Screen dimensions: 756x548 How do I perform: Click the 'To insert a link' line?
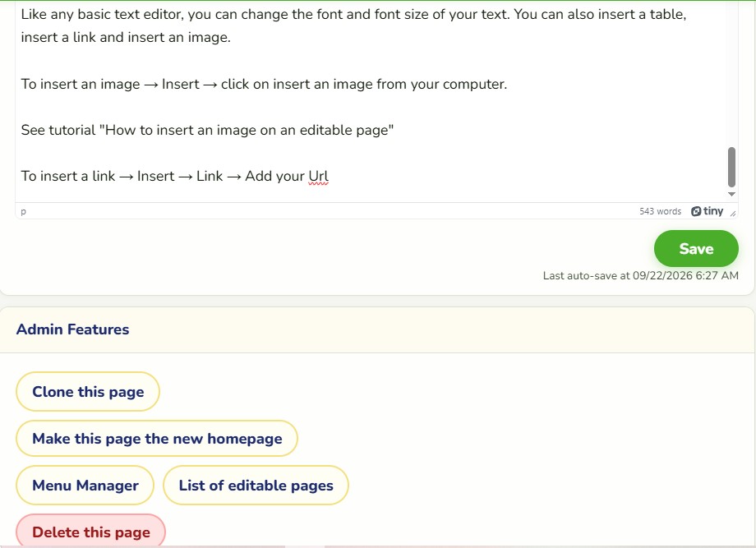click(174, 176)
